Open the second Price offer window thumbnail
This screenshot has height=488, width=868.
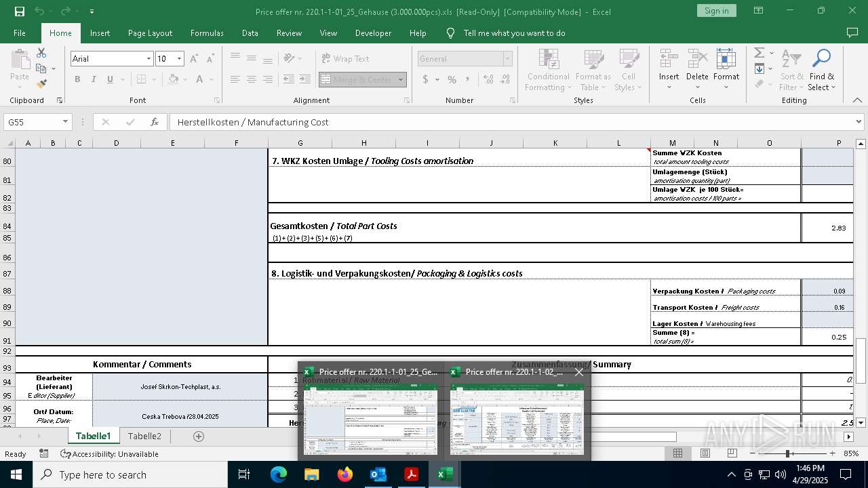(x=517, y=419)
